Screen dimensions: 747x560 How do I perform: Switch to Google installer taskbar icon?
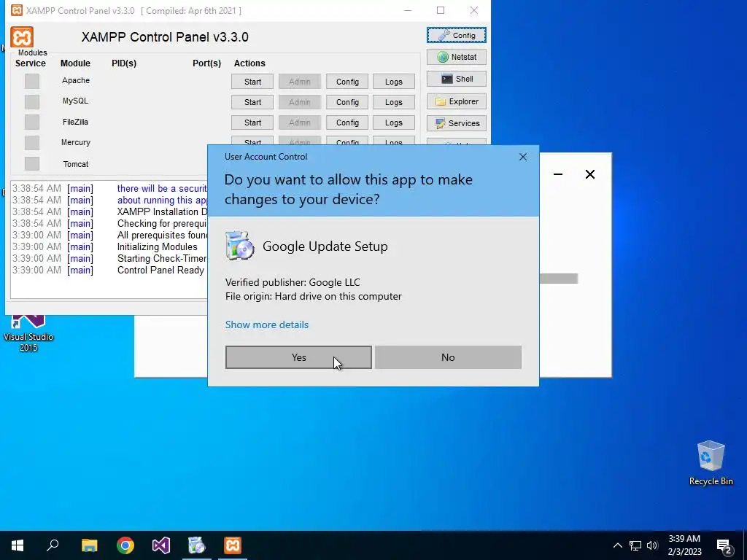pyautogui.click(x=197, y=545)
